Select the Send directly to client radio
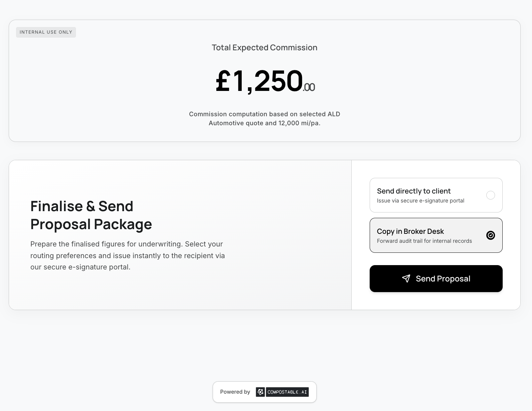 pos(491,195)
